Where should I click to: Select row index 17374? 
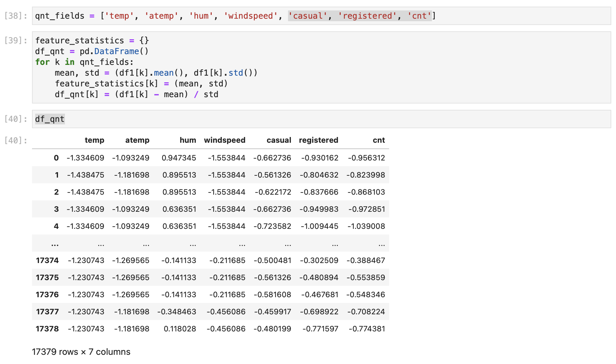pyautogui.click(x=47, y=260)
